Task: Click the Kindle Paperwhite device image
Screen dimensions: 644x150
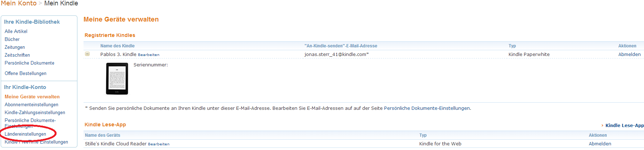Action: pos(117,79)
